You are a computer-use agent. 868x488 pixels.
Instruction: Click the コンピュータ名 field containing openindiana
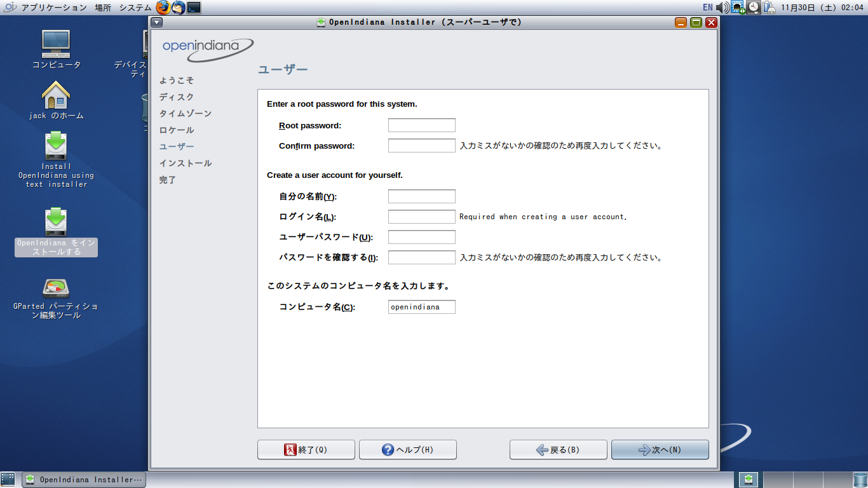click(x=422, y=307)
